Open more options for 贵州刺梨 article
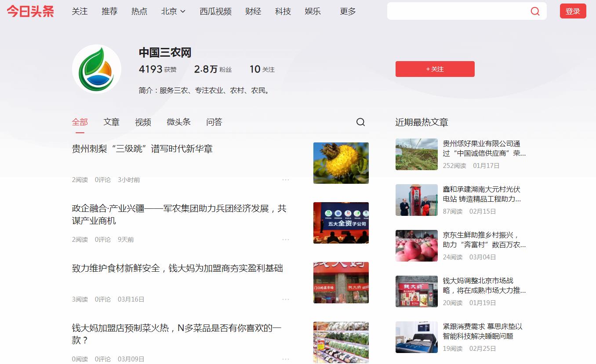This screenshot has height=364, width=596. (286, 180)
